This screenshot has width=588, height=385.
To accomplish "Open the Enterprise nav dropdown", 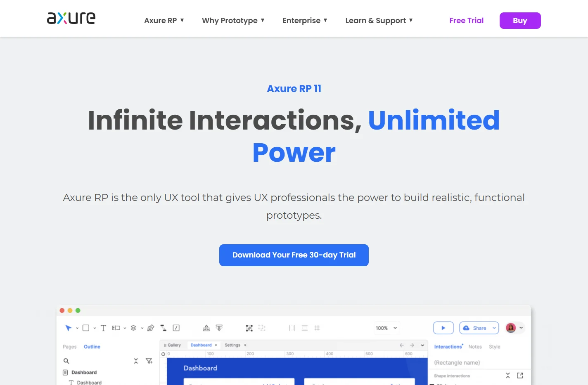I will (305, 20).
